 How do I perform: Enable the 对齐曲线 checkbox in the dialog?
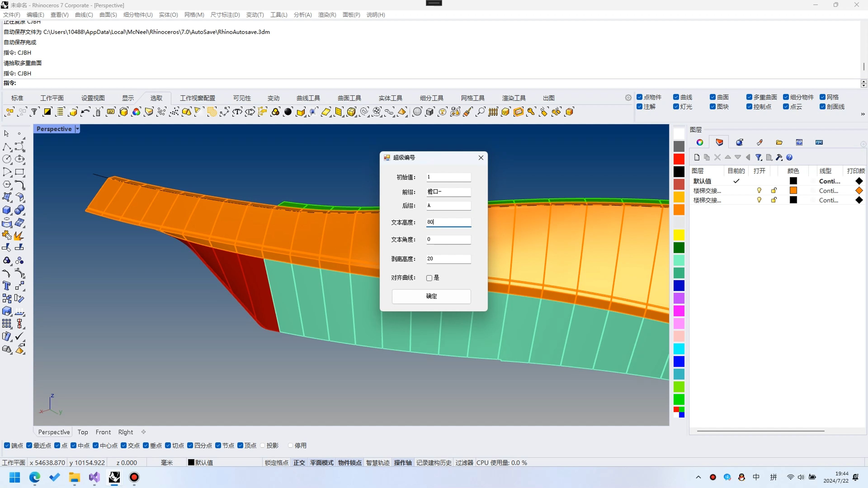(429, 278)
